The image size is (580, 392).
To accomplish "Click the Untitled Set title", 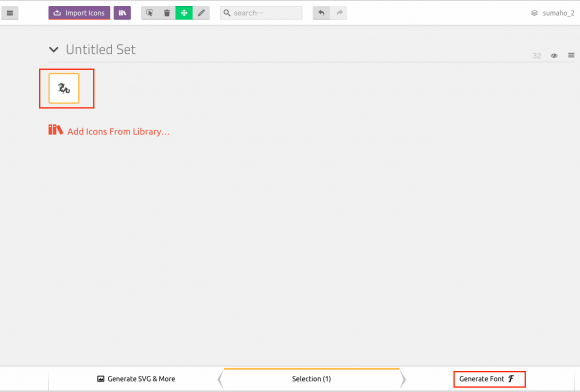I will tap(101, 50).
